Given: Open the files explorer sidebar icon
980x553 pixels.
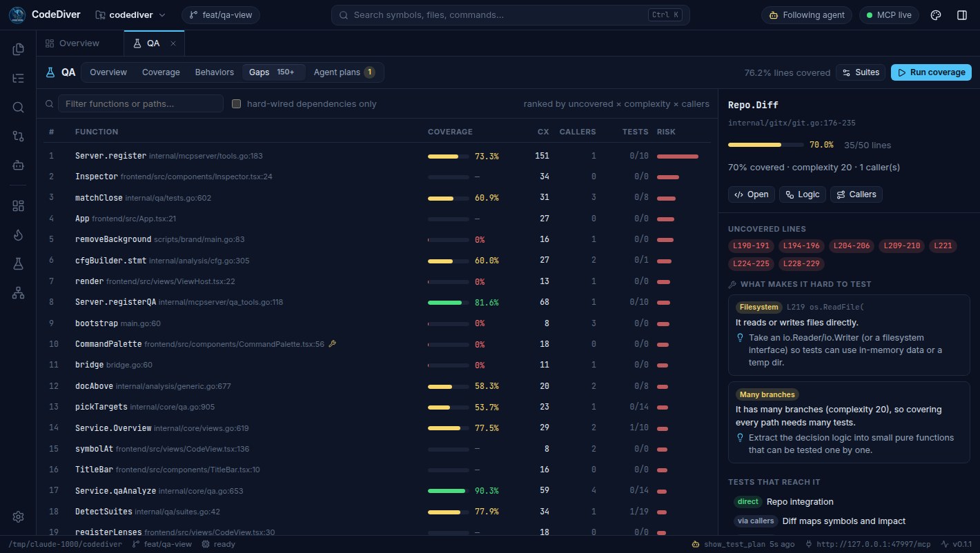Looking at the screenshot, I should tap(19, 49).
